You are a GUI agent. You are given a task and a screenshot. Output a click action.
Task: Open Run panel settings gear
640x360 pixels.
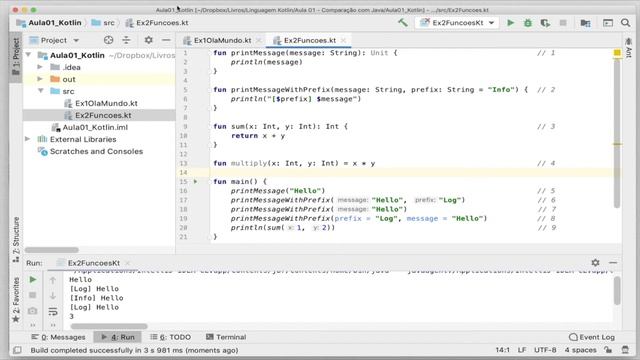click(596, 262)
